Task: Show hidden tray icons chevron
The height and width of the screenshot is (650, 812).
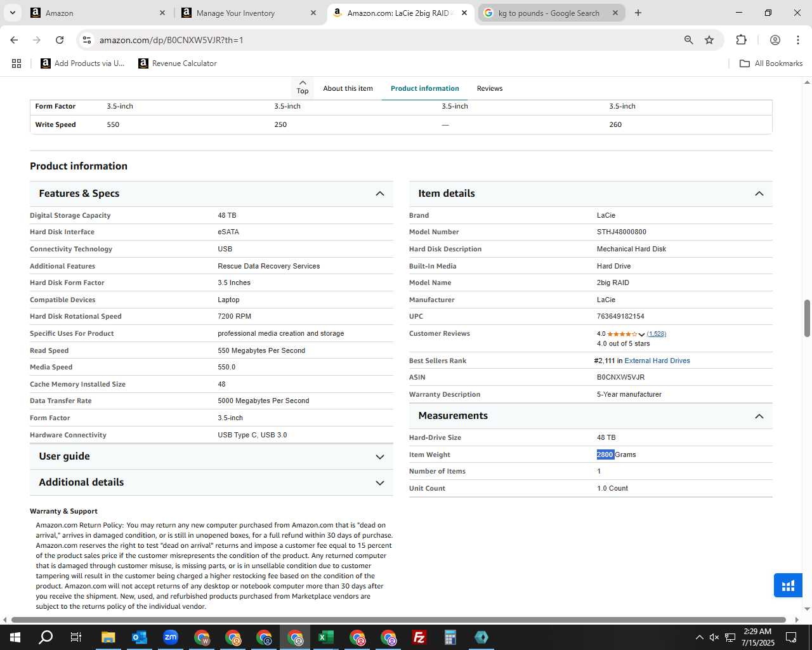Action: (x=699, y=637)
